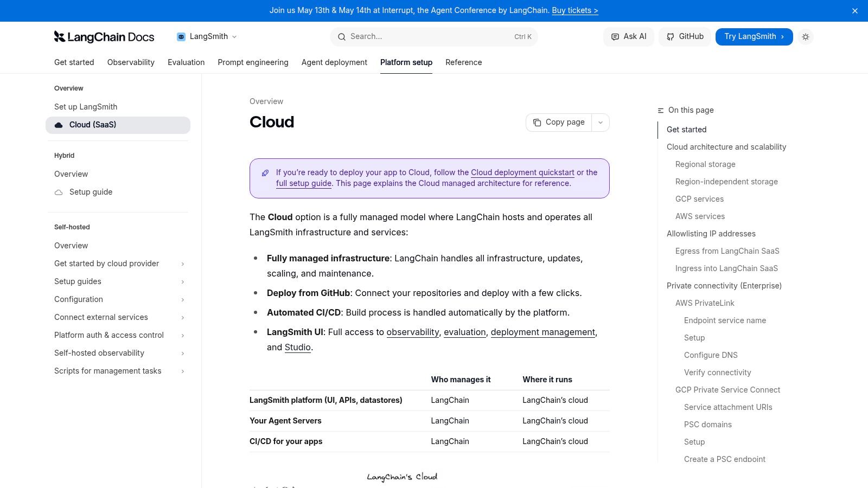
Task: Follow the Studio link
Action: [298, 347]
